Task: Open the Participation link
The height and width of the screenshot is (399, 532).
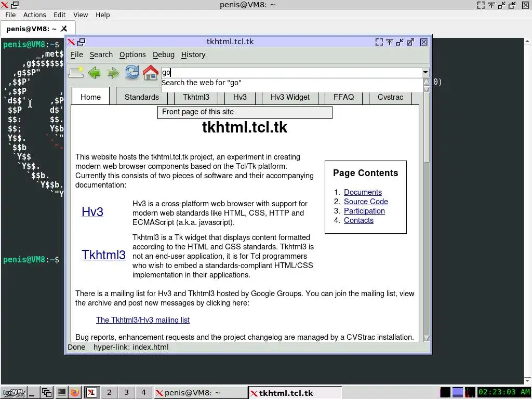Action: (364, 211)
